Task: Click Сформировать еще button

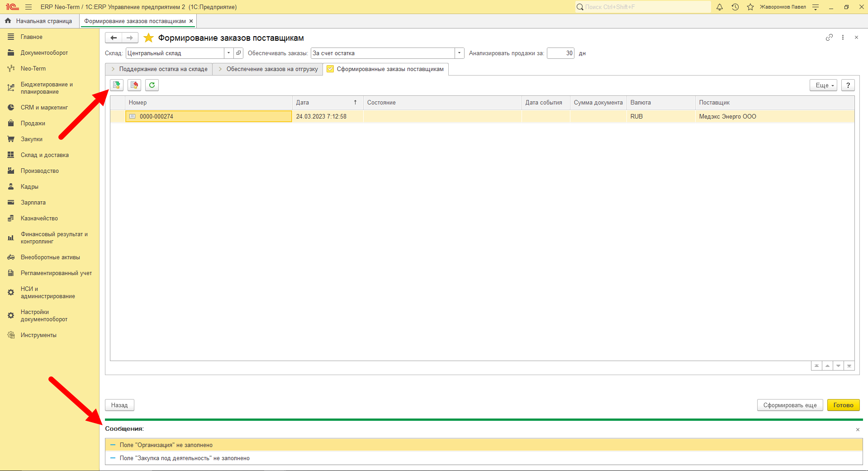Action: [x=790, y=405]
